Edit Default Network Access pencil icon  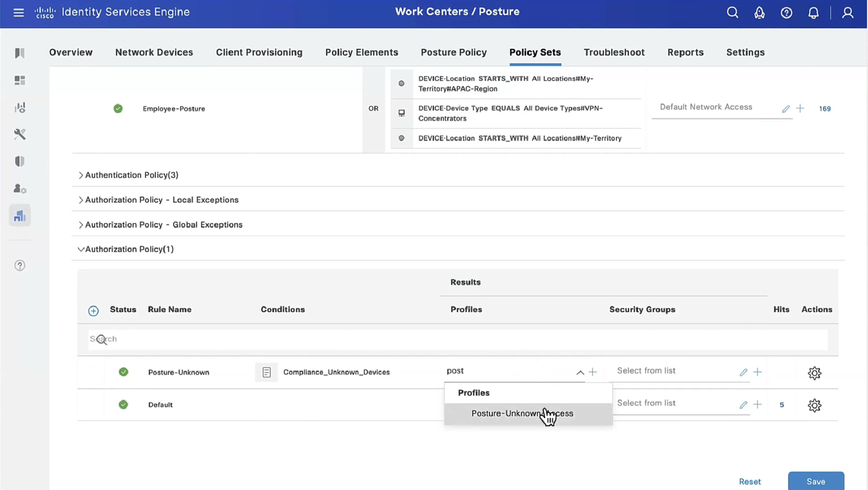coord(785,109)
